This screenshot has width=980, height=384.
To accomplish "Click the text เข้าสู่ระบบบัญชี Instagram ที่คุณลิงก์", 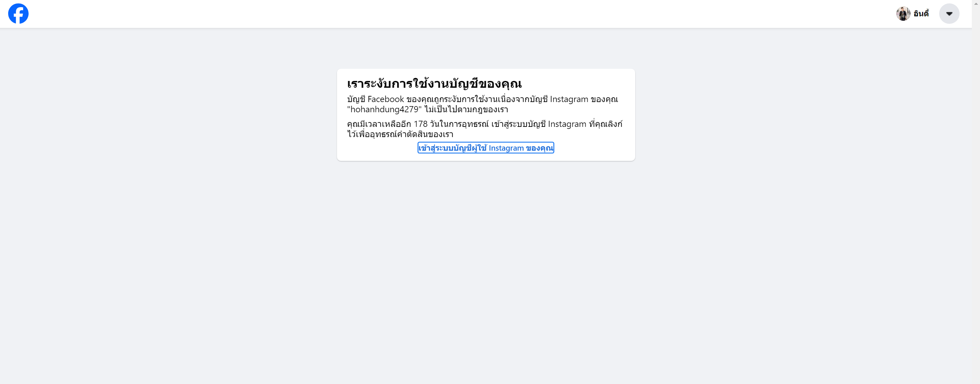I will coord(557,124).
